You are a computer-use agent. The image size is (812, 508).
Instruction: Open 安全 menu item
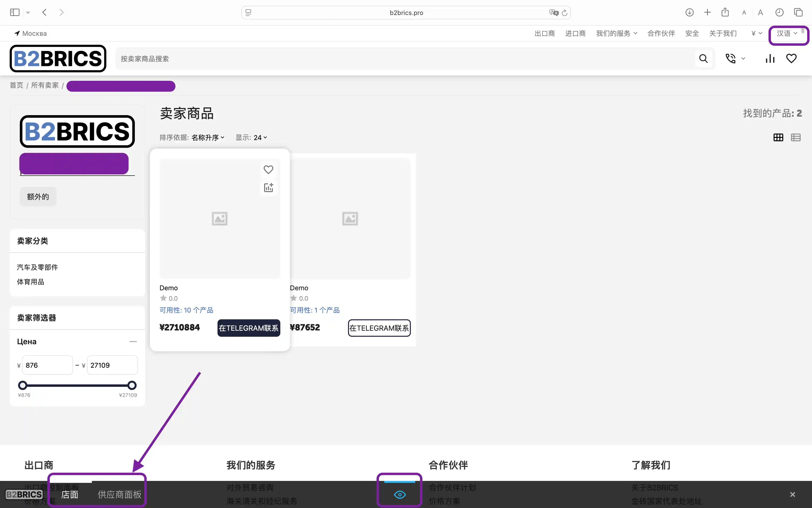tap(692, 33)
